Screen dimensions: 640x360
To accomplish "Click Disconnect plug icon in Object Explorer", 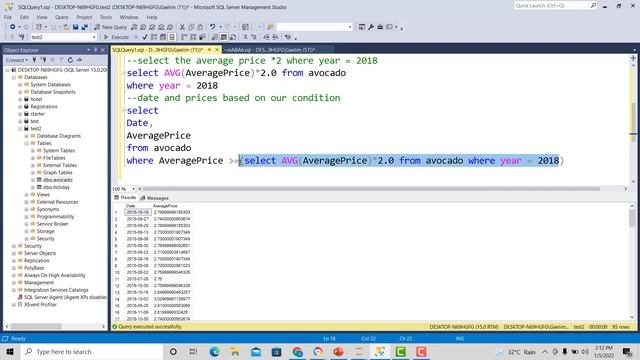I will 43,60.
